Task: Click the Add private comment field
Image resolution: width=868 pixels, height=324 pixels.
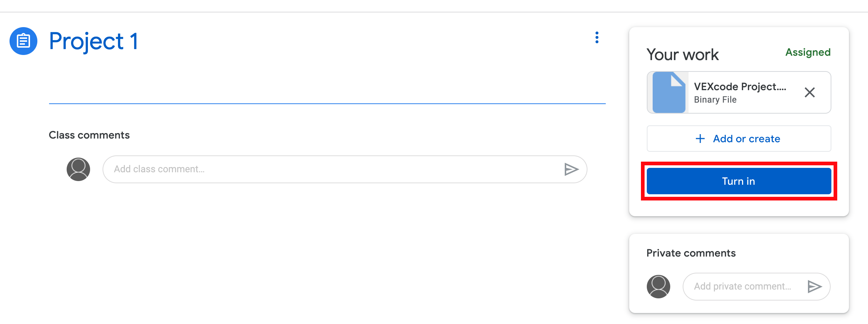Action: [743, 286]
